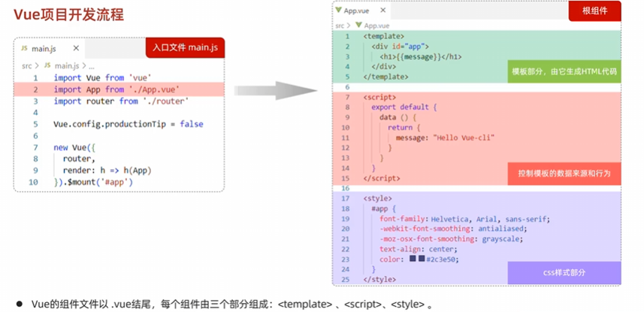Click closing '</style>' tag
644x312 pixels.
click(x=379, y=280)
